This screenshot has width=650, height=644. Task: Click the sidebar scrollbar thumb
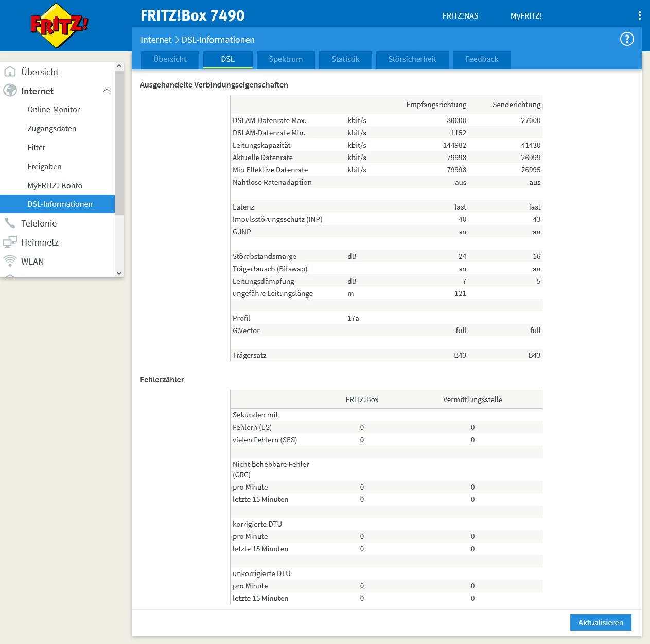pos(119,142)
